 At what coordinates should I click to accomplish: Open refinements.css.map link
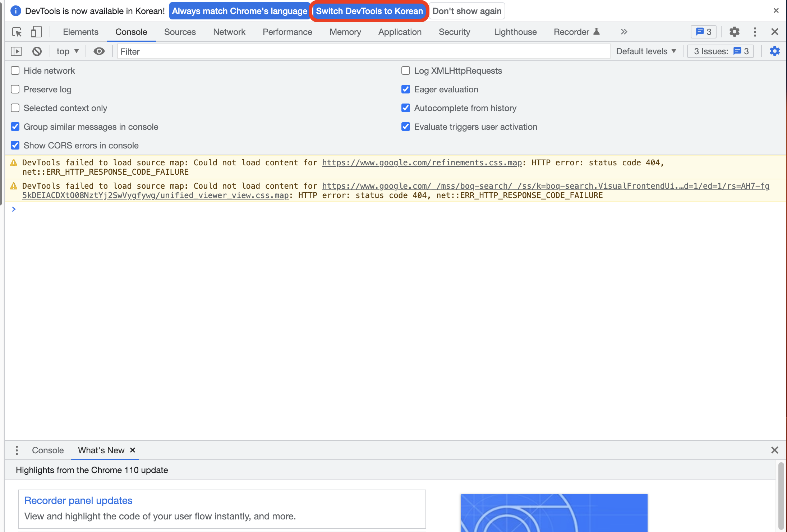(422, 163)
